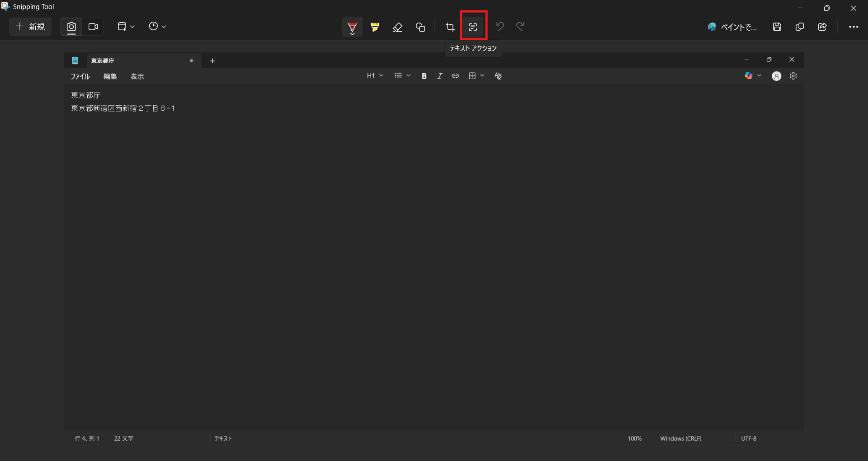Image resolution: width=868 pixels, height=461 pixels.
Task: Choose the eraser tool
Action: pyautogui.click(x=397, y=27)
